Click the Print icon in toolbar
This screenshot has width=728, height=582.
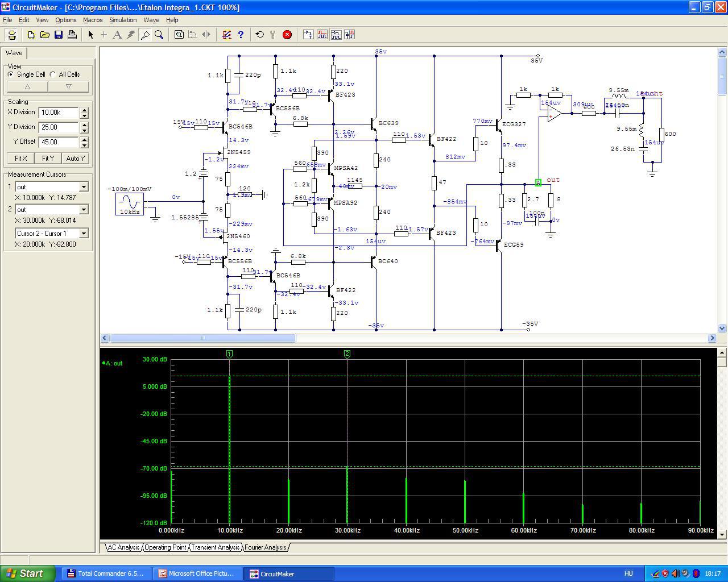[72, 35]
